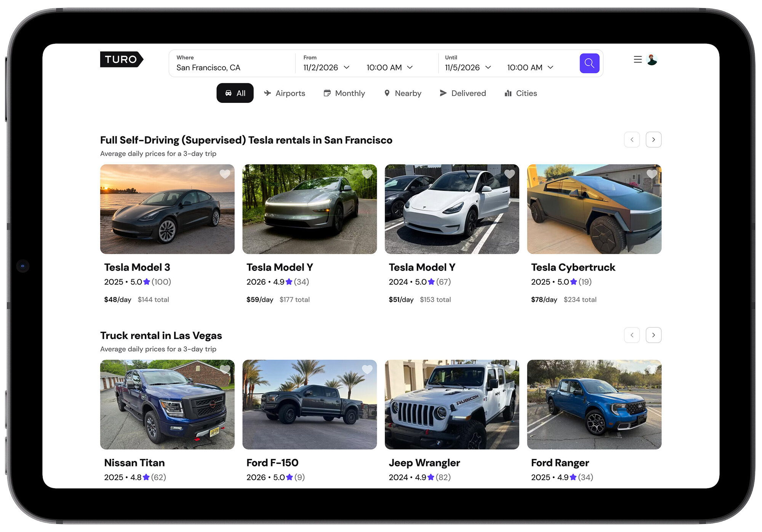Click the purple search magnifier button

coord(589,63)
